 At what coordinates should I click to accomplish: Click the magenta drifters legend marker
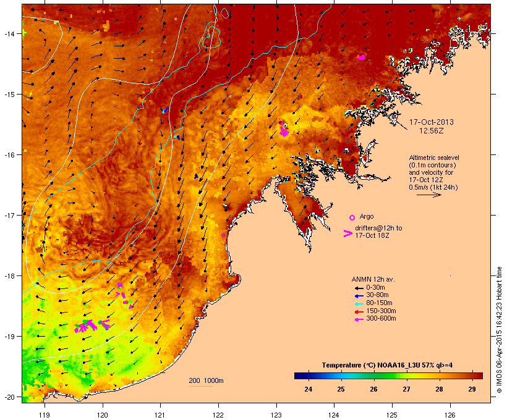tap(348, 233)
